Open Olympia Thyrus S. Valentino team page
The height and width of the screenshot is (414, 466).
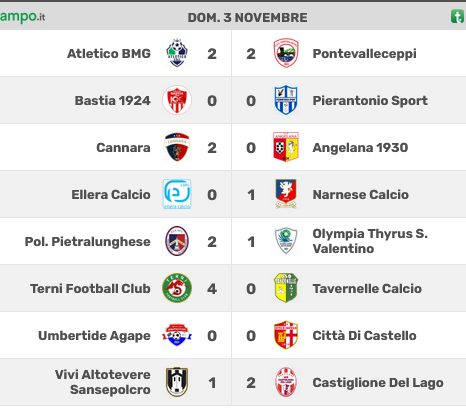tap(370, 241)
